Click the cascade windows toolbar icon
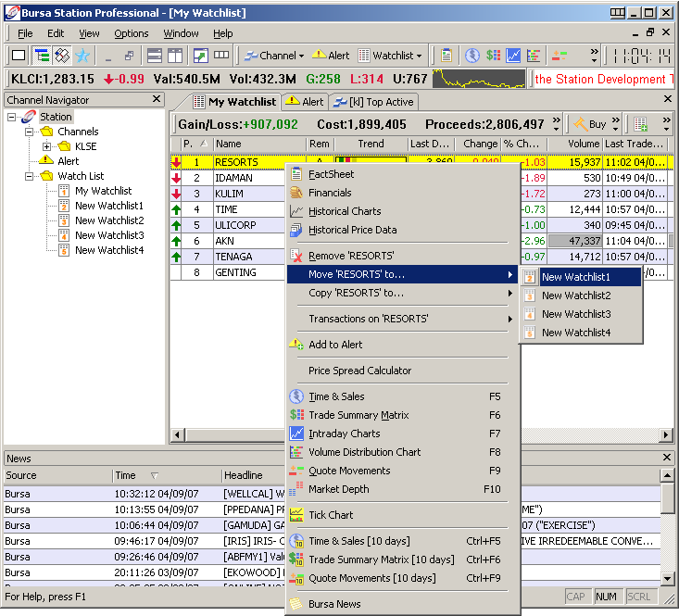 pyautogui.click(x=129, y=56)
